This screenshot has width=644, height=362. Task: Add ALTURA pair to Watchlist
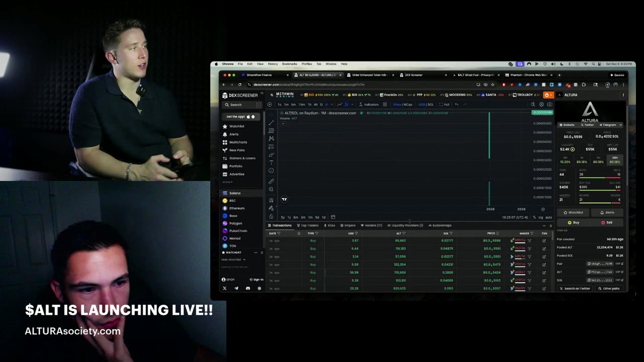point(573,212)
